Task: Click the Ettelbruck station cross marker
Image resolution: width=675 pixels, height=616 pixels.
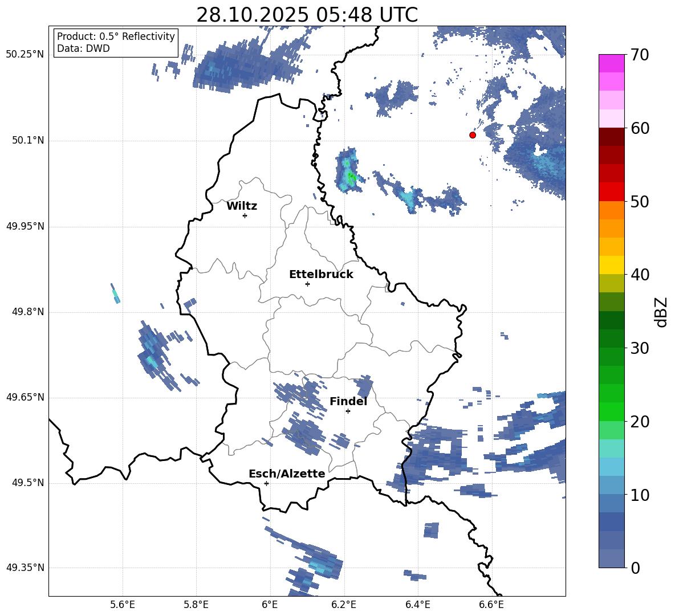Action: [x=307, y=284]
